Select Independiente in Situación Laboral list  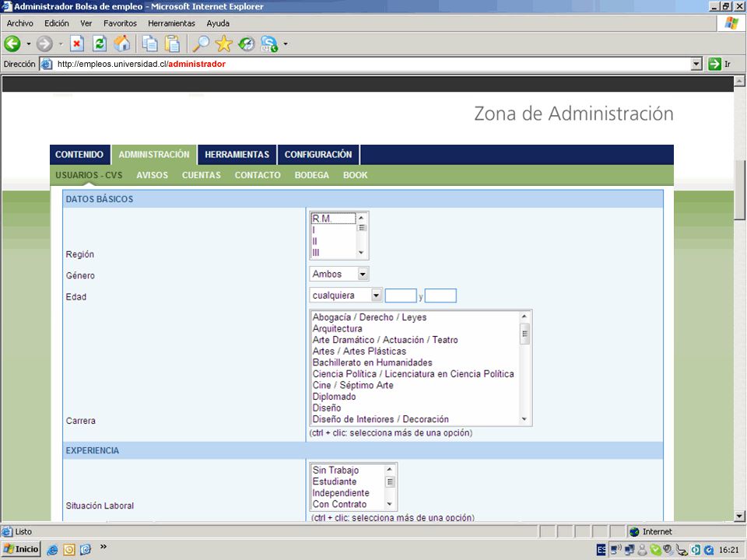click(348, 493)
